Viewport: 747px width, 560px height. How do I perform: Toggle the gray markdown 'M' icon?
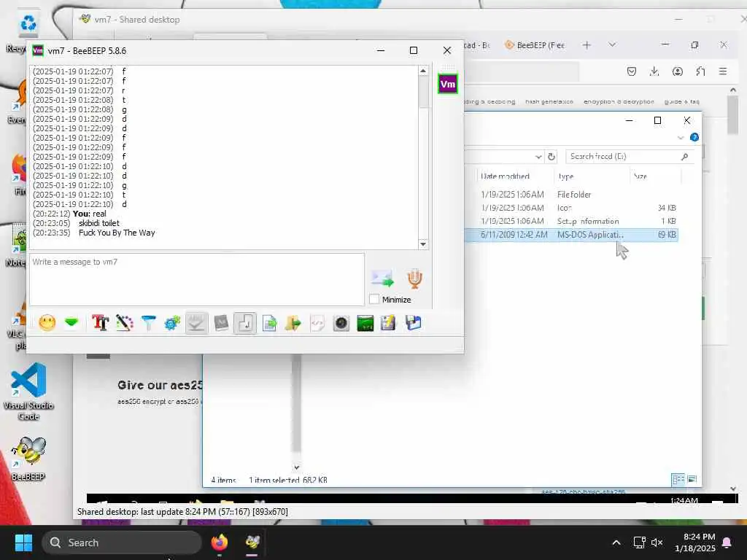(x=221, y=323)
